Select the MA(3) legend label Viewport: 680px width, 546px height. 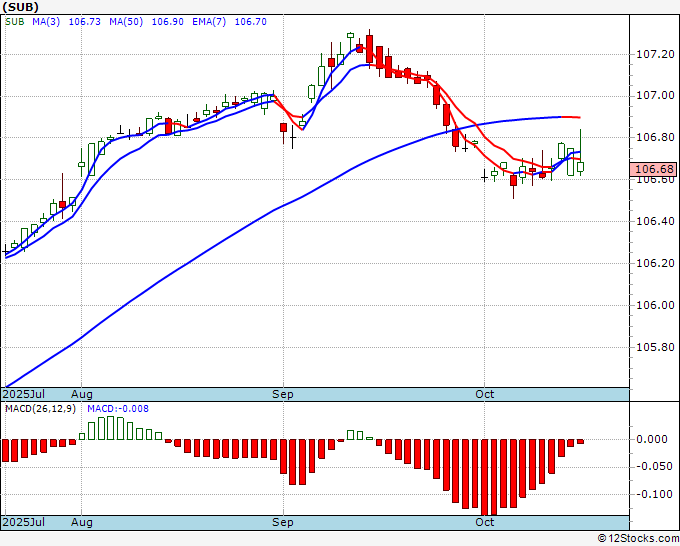[x=46, y=22]
